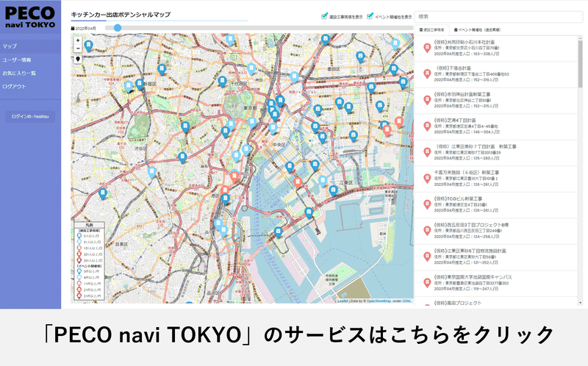
Task: Click blue construction marker left of 千代田区 label
Action: (223, 82)
